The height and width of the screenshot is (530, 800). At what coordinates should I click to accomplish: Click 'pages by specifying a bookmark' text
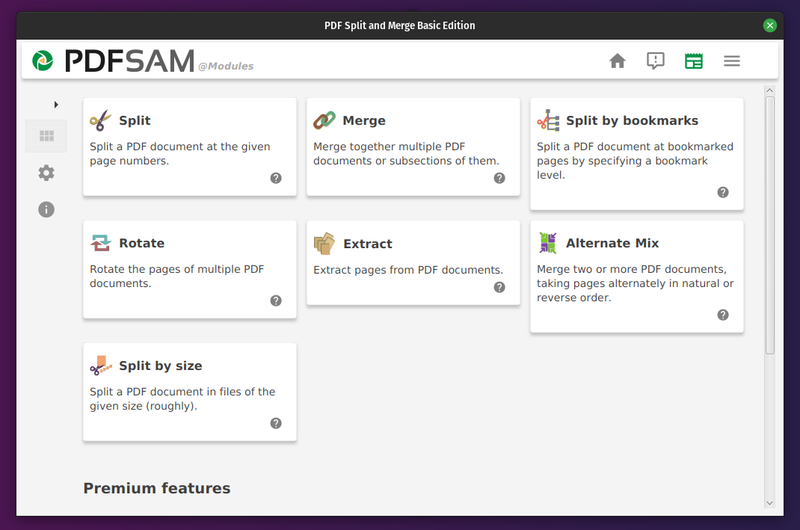(622, 161)
